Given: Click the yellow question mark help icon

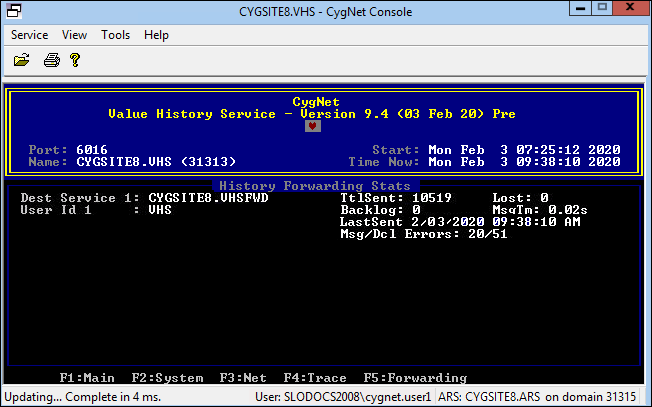Looking at the screenshot, I should [75, 60].
